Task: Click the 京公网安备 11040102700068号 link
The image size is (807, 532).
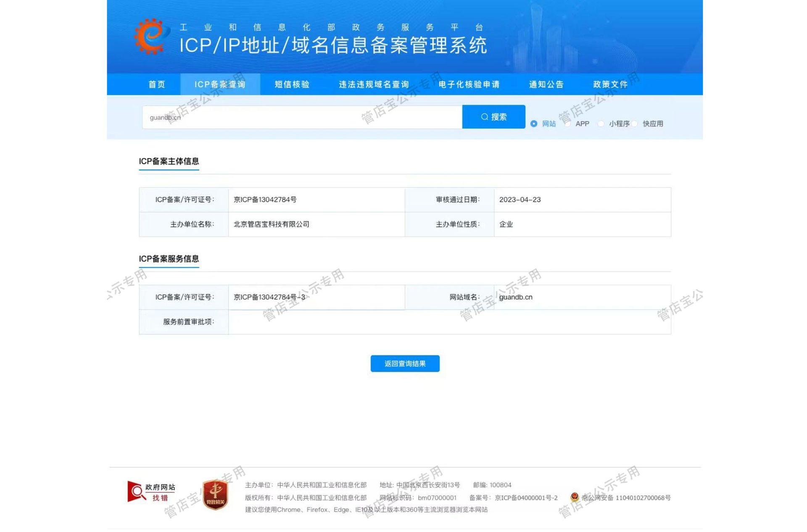Action: 626,498
